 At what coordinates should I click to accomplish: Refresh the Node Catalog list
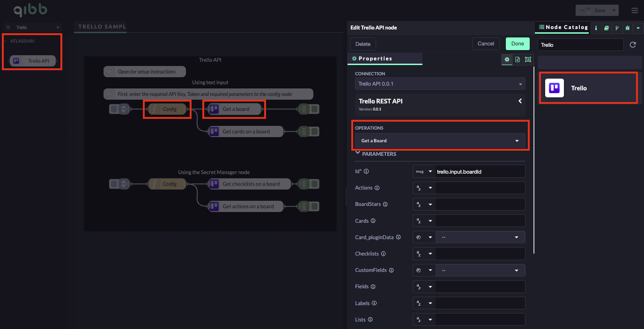tap(633, 45)
